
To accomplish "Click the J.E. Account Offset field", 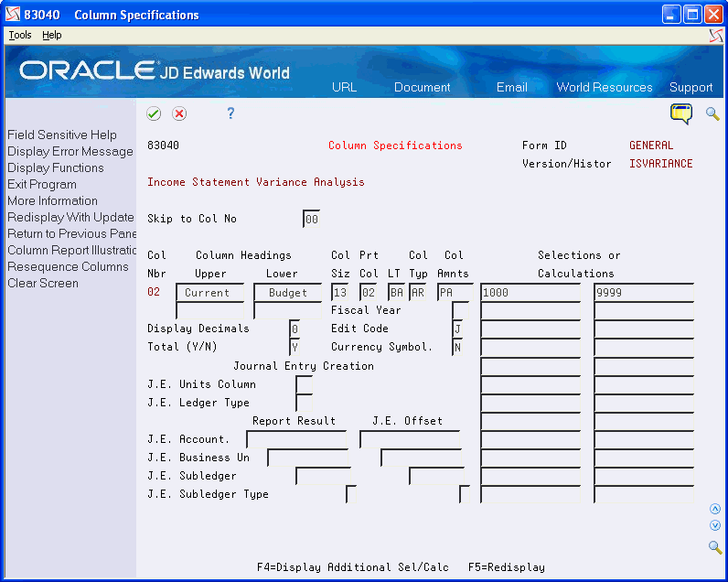I will [410, 439].
